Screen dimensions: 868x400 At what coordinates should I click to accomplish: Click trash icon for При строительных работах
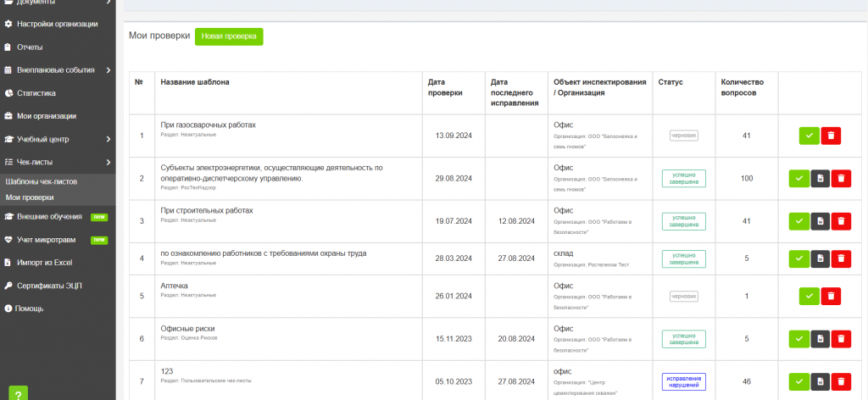841,221
